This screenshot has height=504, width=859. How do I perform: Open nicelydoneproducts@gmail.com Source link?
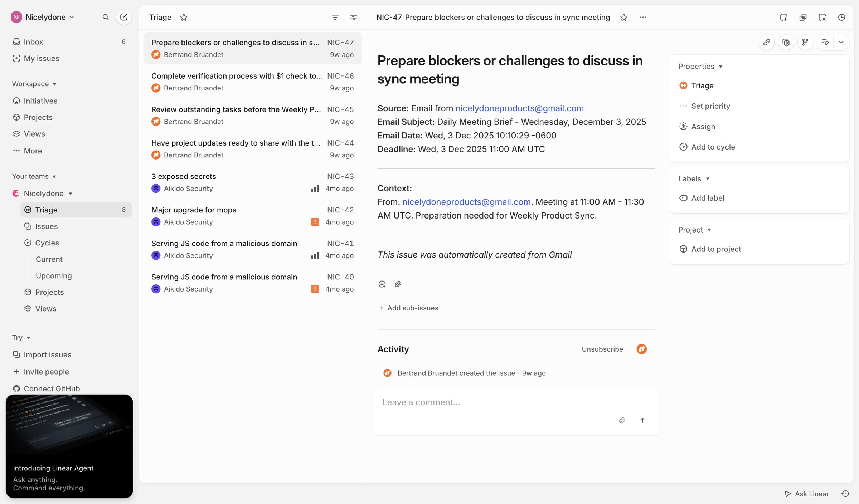click(519, 108)
